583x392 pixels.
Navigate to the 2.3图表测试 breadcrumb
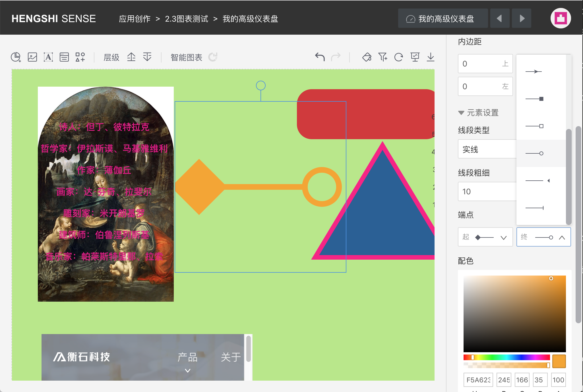[187, 19]
